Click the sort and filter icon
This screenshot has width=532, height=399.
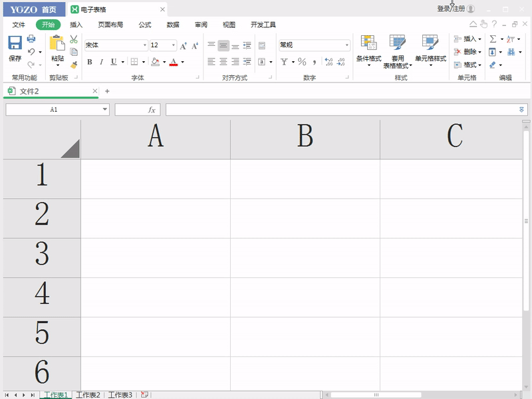coord(511,39)
